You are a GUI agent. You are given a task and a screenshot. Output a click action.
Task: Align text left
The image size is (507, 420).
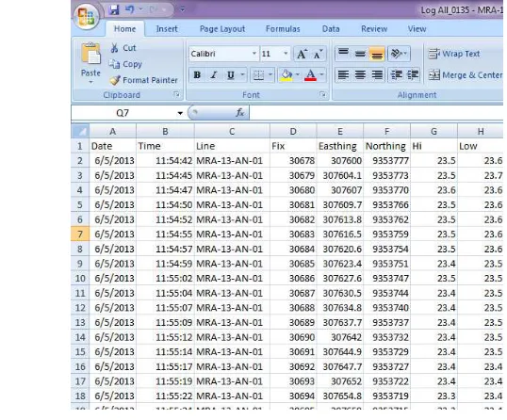[x=343, y=75]
